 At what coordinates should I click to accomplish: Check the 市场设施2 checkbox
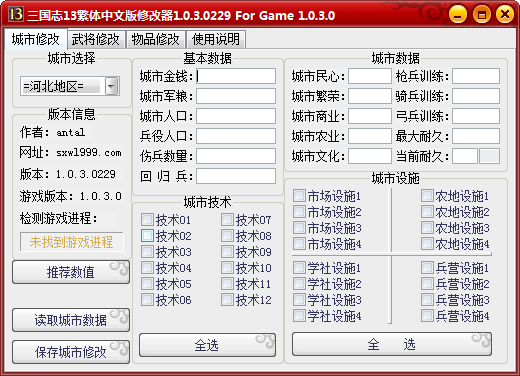pos(299,212)
